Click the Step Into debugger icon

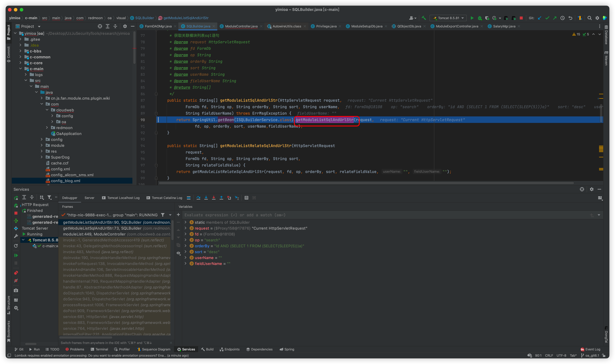(206, 198)
